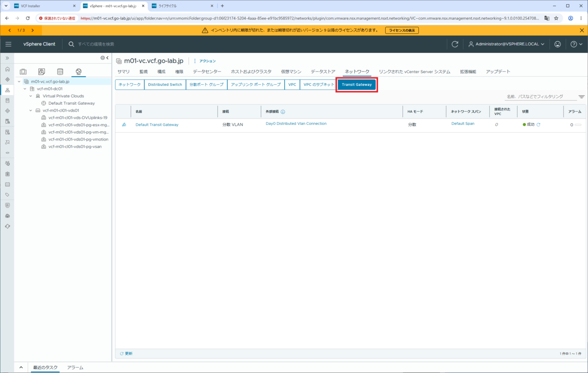Collapse the vcf-m01-dc01 datacenter node
This screenshot has width=588, height=373.
[x=25, y=89]
